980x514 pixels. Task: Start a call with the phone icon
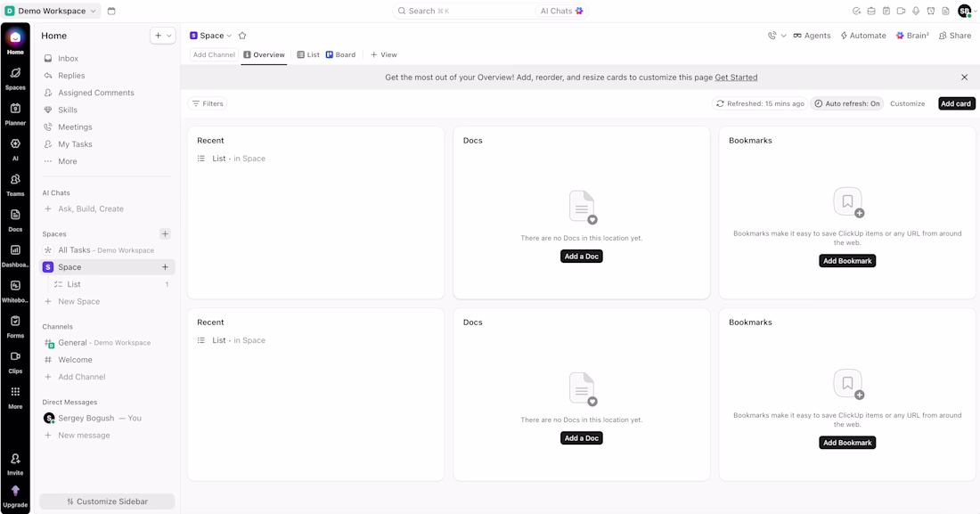[772, 36]
